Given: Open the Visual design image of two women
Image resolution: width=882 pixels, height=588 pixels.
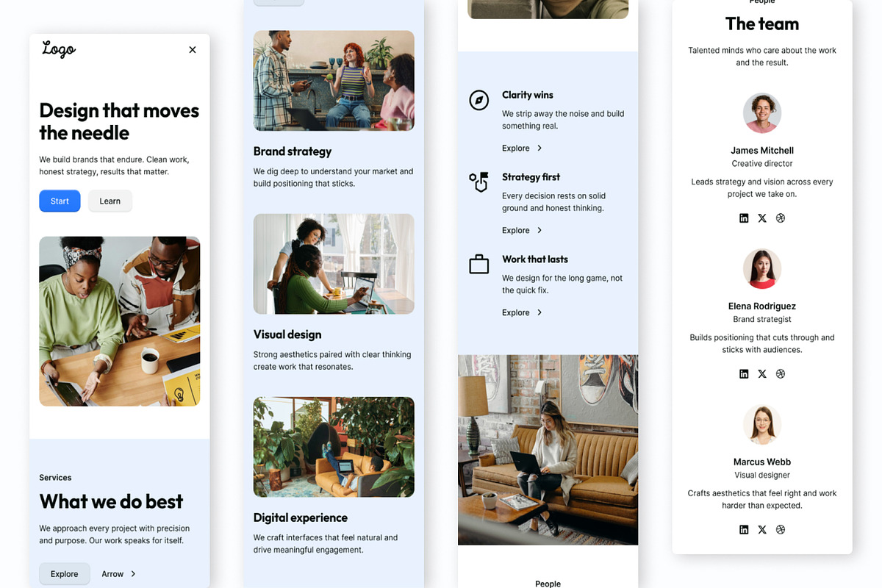Looking at the screenshot, I should [x=334, y=264].
